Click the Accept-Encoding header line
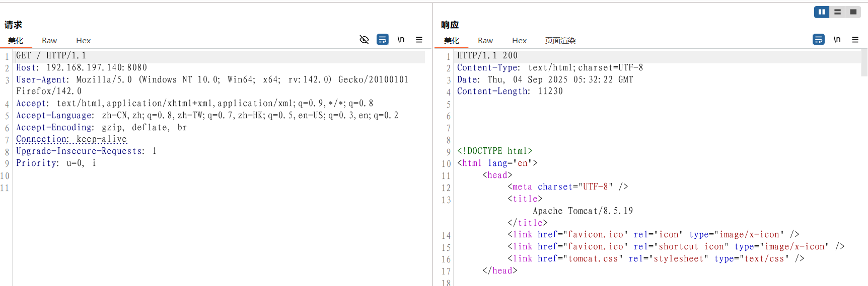 tap(101, 128)
